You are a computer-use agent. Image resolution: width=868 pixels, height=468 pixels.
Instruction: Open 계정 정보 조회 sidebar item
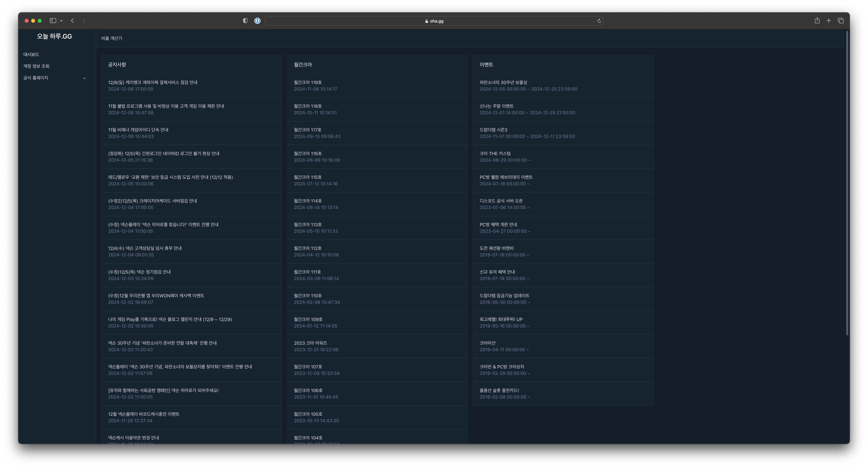[36, 66]
